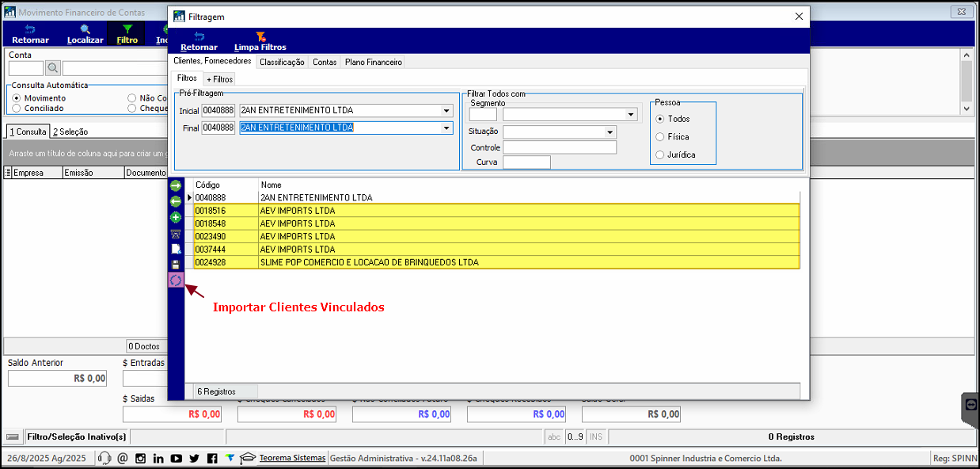Select row with code 0018516
The height and width of the screenshot is (469, 980).
496,211
